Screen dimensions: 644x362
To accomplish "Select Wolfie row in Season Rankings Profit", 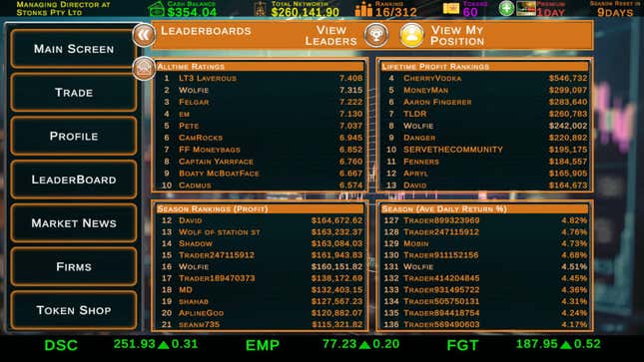I will click(262, 267).
